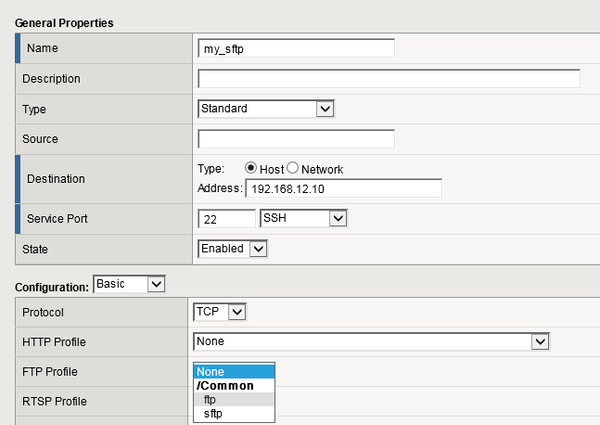Viewport: 600px width, 425px height.
Task: Open the HTTP Profile dropdown
Action: click(372, 342)
